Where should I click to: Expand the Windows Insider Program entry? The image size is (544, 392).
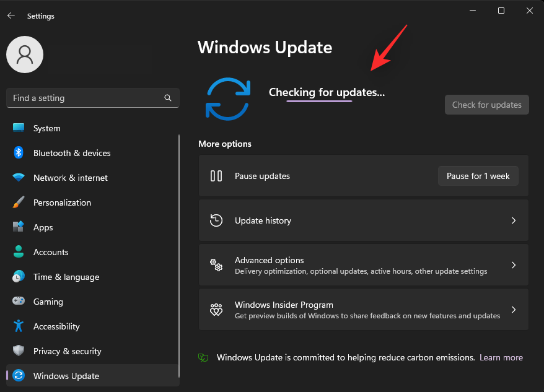coord(513,309)
